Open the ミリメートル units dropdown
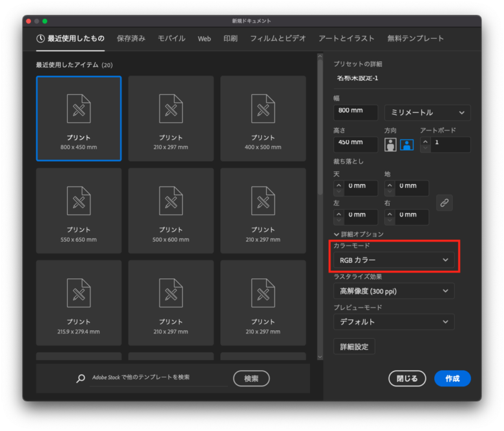The width and height of the screenshot is (504, 431). [x=427, y=112]
